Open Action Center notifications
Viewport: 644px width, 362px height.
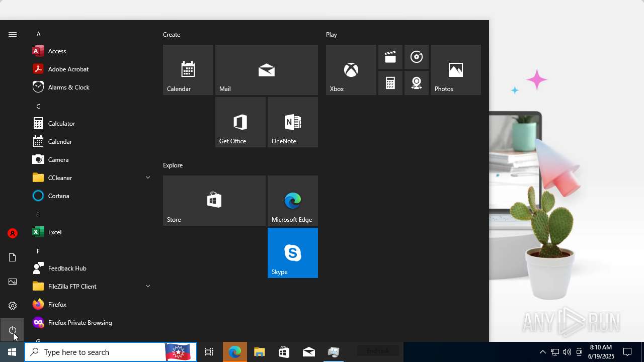point(627,352)
